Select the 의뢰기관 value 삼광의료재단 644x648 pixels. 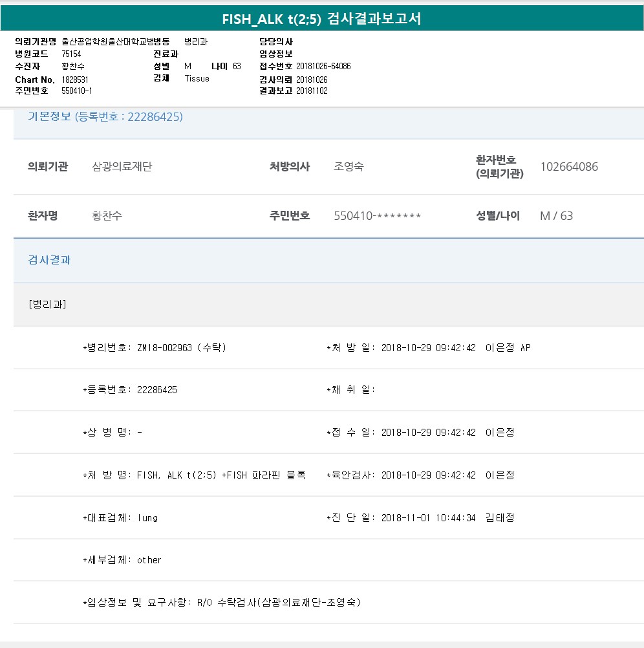click(122, 167)
